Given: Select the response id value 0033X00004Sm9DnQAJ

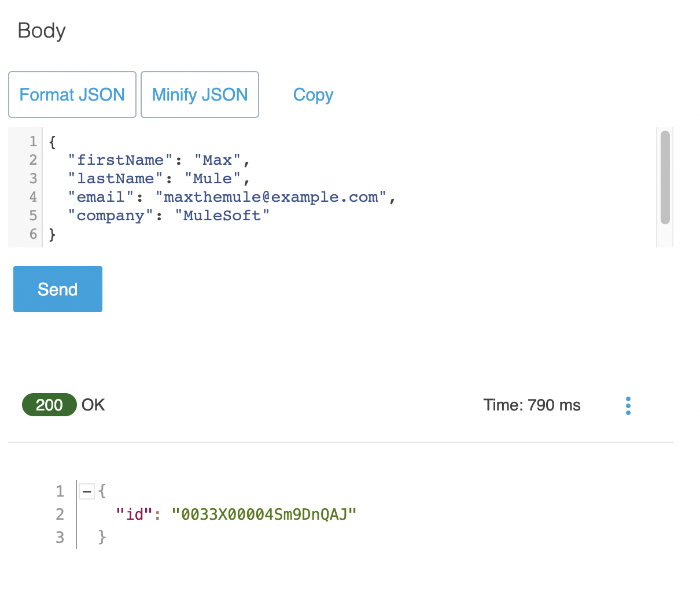Looking at the screenshot, I should click(264, 514).
